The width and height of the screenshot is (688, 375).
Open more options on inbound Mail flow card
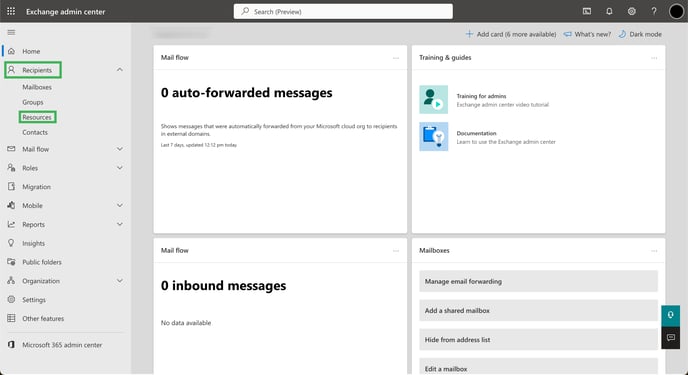click(x=396, y=251)
